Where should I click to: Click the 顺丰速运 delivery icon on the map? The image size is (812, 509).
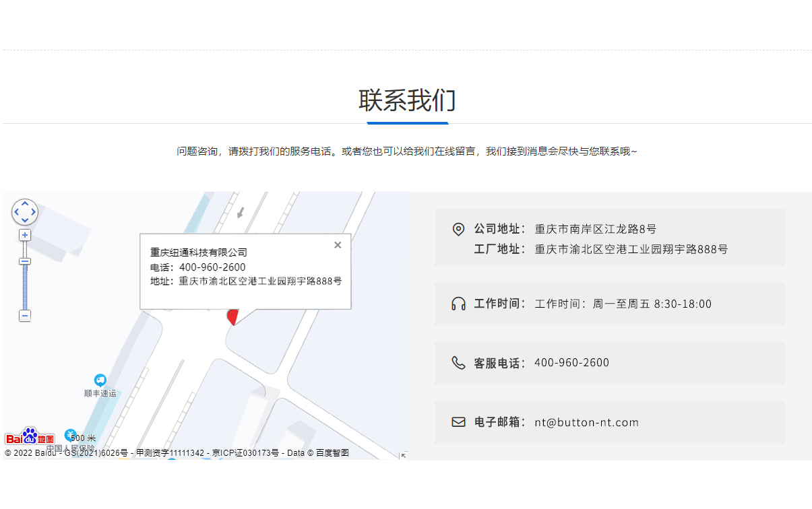click(x=100, y=380)
